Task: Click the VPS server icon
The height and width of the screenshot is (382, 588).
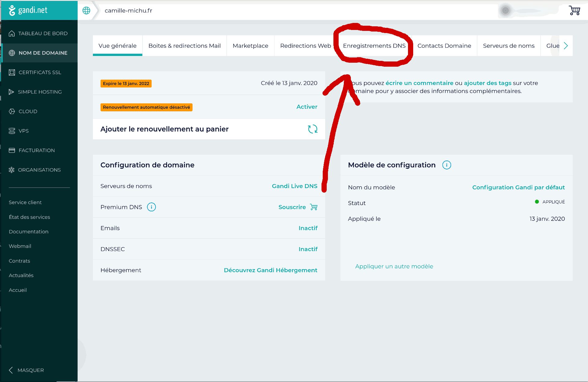Action: pyautogui.click(x=12, y=131)
